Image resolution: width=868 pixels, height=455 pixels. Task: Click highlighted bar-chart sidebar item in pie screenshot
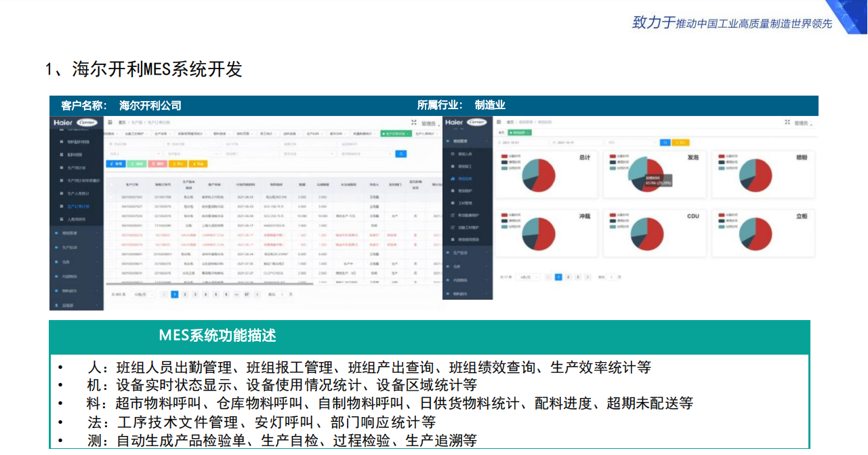468,178
